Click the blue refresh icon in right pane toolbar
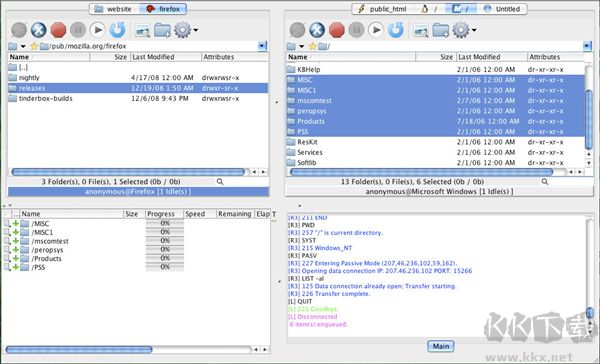 pyautogui.click(x=396, y=30)
